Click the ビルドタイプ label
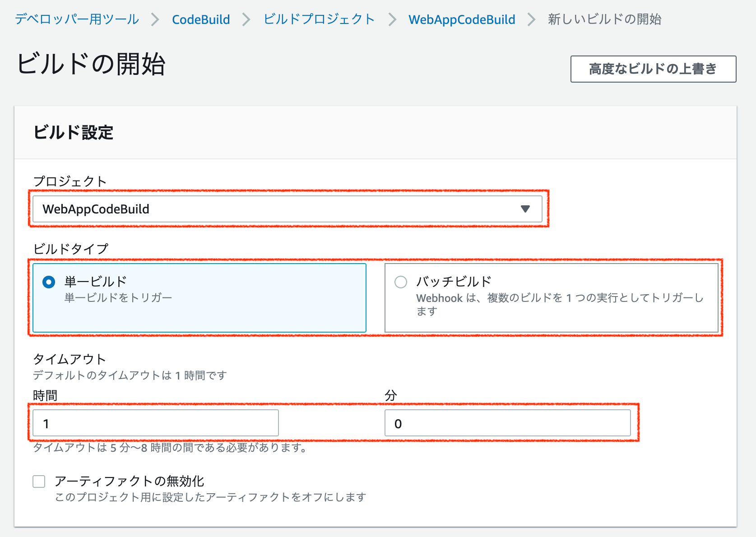The height and width of the screenshot is (537, 756). click(x=71, y=249)
